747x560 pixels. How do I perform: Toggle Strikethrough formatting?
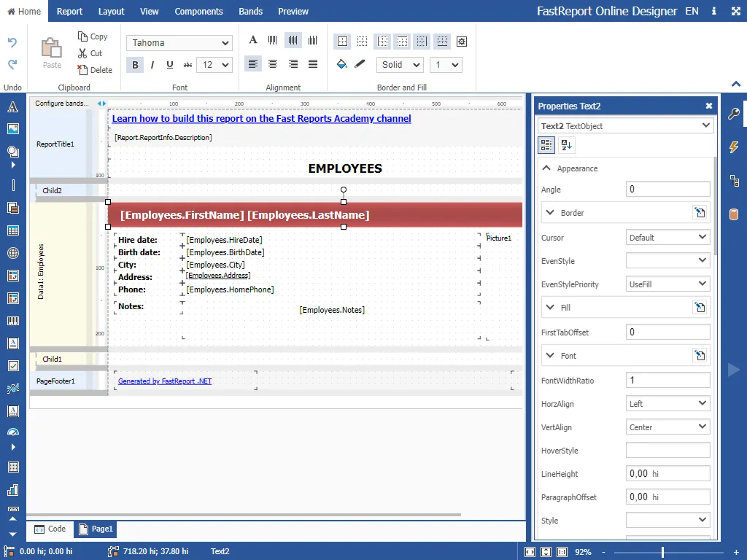coord(187,65)
